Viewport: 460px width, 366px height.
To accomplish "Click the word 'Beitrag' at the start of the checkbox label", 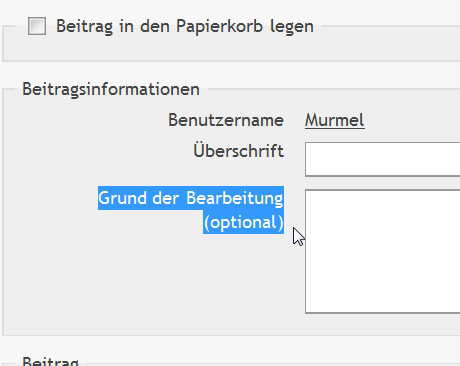I will coord(84,27).
